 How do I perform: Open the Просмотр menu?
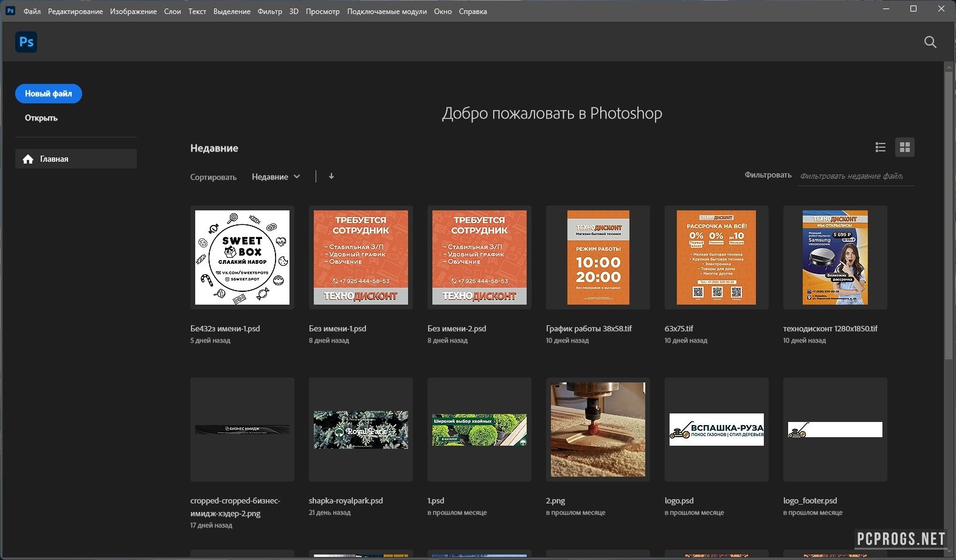point(323,12)
